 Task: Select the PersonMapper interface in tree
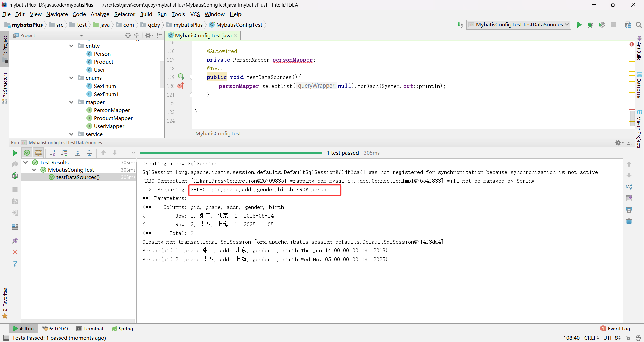click(x=108, y=110)
